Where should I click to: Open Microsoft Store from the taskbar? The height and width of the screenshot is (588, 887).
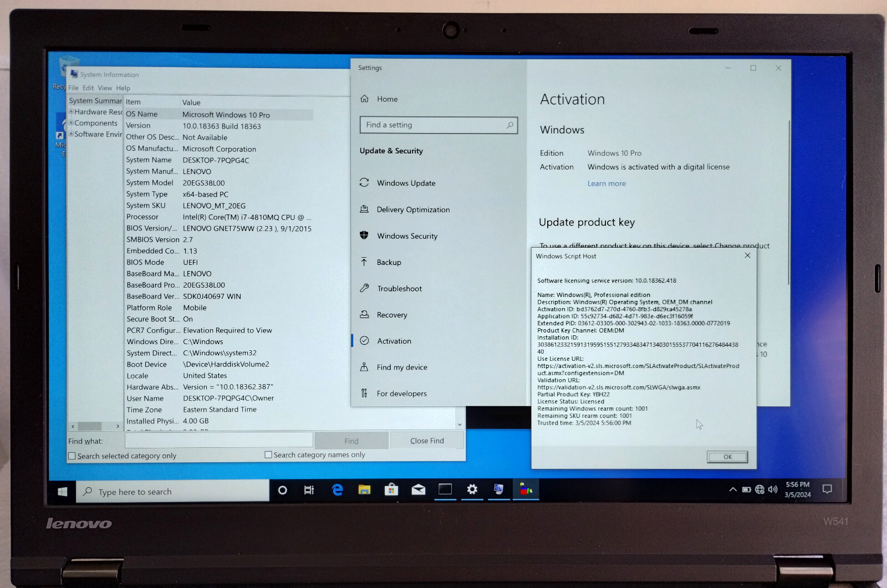(391, 489)
